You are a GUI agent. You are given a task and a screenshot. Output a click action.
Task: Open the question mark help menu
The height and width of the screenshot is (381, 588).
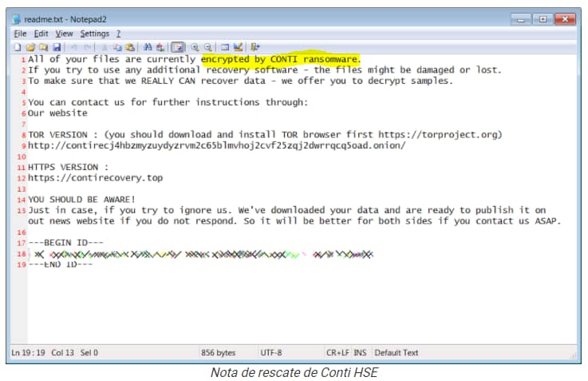pos(118,34)
